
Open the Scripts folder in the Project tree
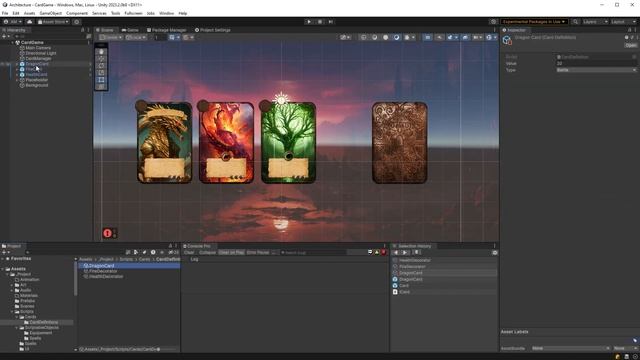coord(27,311)
